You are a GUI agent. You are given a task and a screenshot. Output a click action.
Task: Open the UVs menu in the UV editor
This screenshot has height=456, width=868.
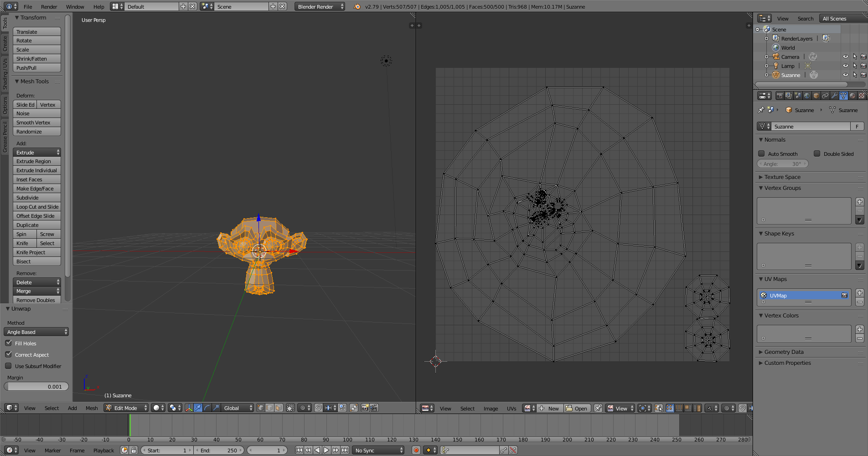pos(511,409)
